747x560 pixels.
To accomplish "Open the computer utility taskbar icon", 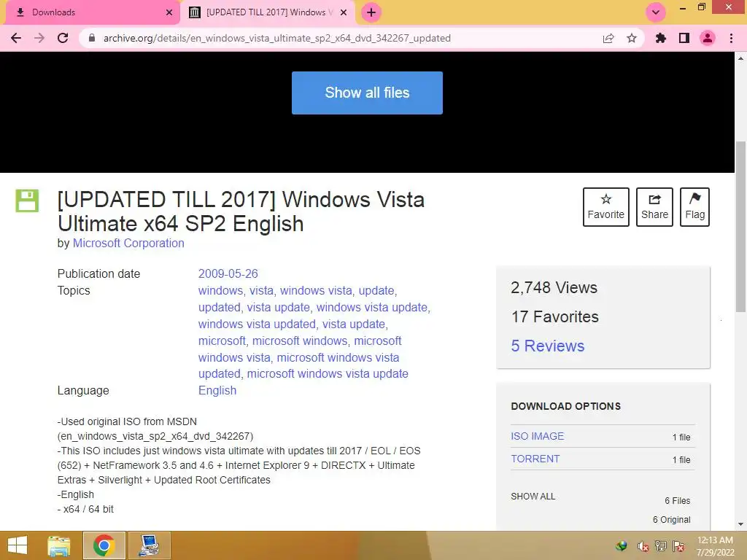I will click(x=150, y=545).
